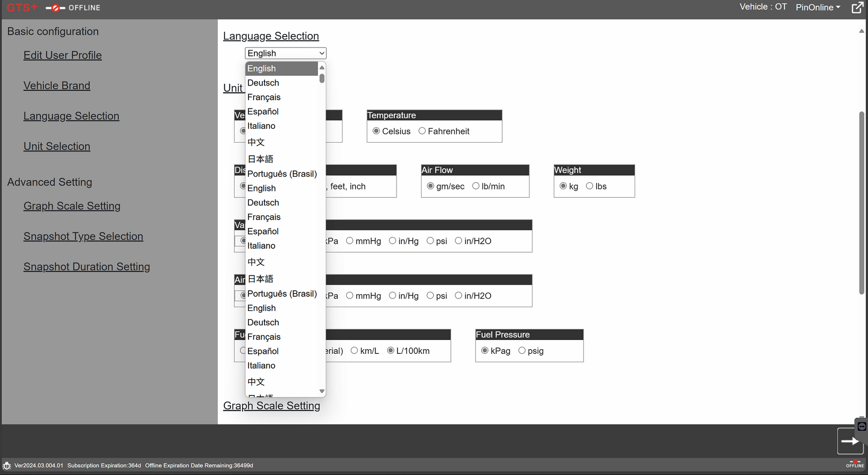Expand the PinOnline user menu
The height and width of the screenshot is (475, 868).
point(818,8)
